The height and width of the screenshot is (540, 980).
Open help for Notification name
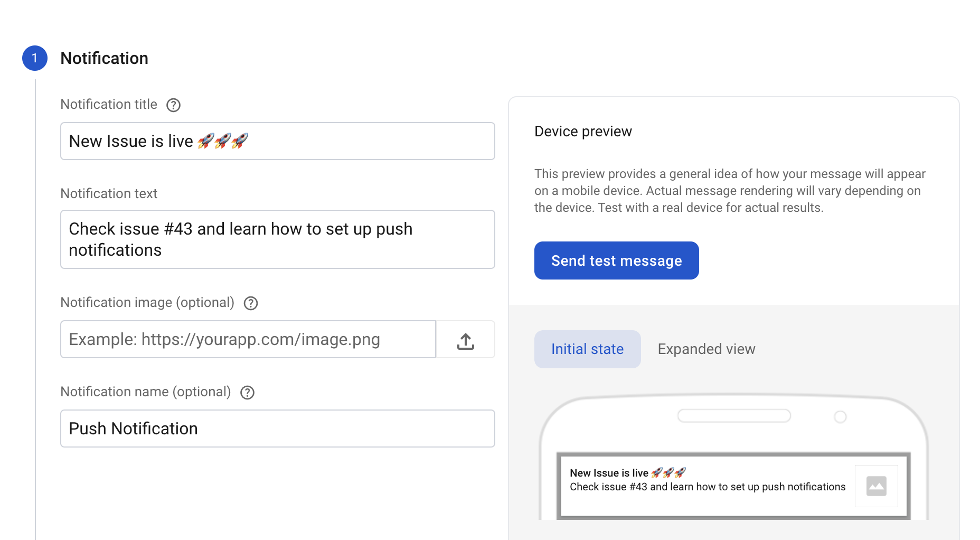(247, 393)
